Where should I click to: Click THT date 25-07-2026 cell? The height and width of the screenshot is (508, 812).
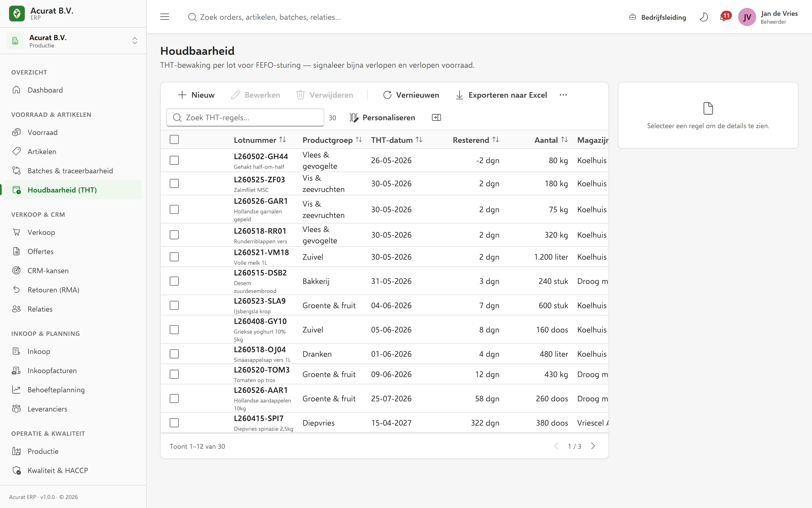391,398
